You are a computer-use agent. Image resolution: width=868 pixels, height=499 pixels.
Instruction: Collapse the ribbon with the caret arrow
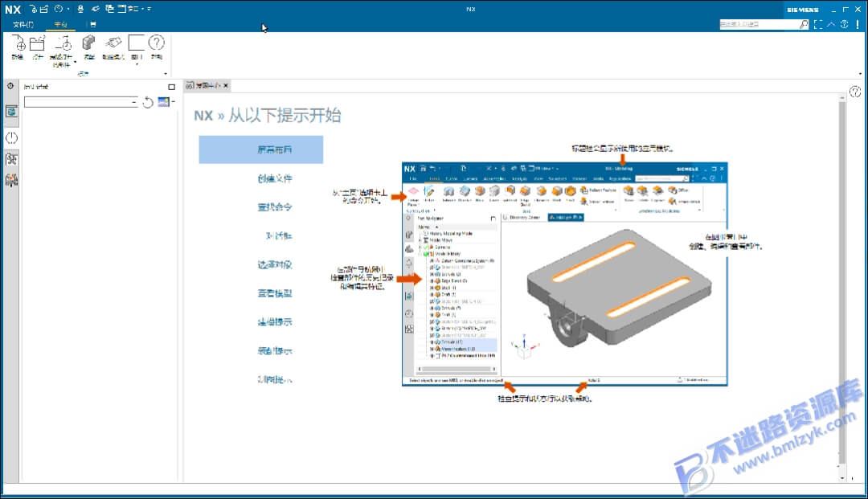pyautogui.click(x=831, y=24)
